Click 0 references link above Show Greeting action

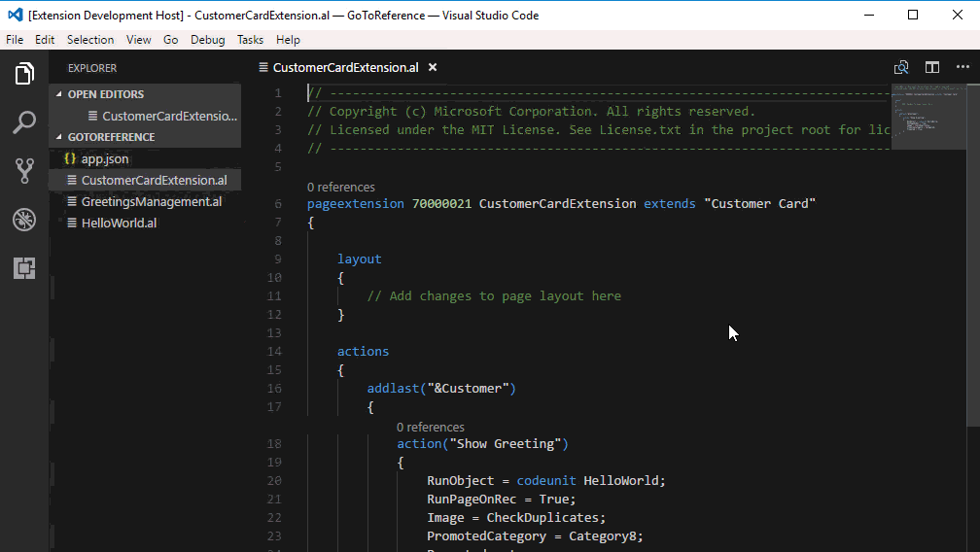430,427
